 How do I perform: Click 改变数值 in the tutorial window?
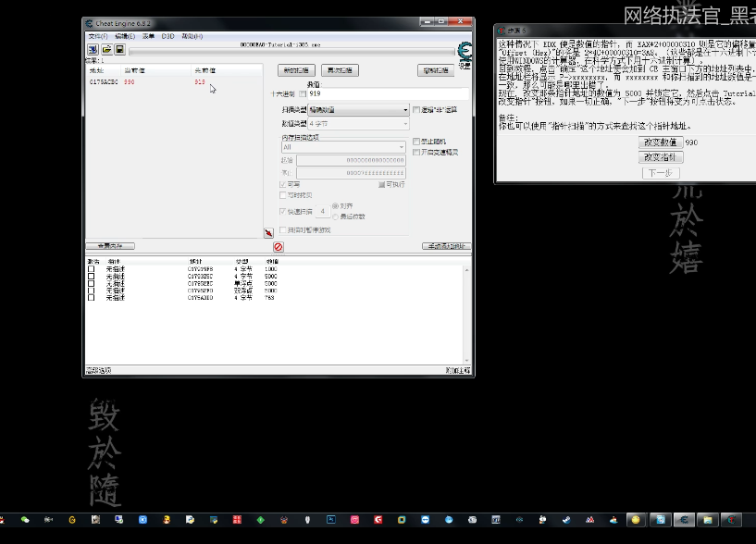click(661, 142)
